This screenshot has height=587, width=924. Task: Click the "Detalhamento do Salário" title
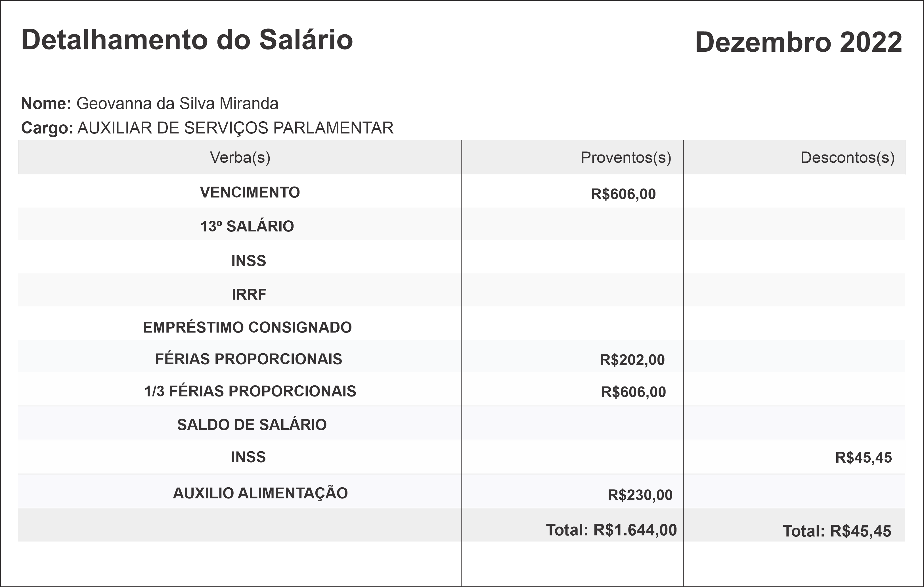(187, 39)
